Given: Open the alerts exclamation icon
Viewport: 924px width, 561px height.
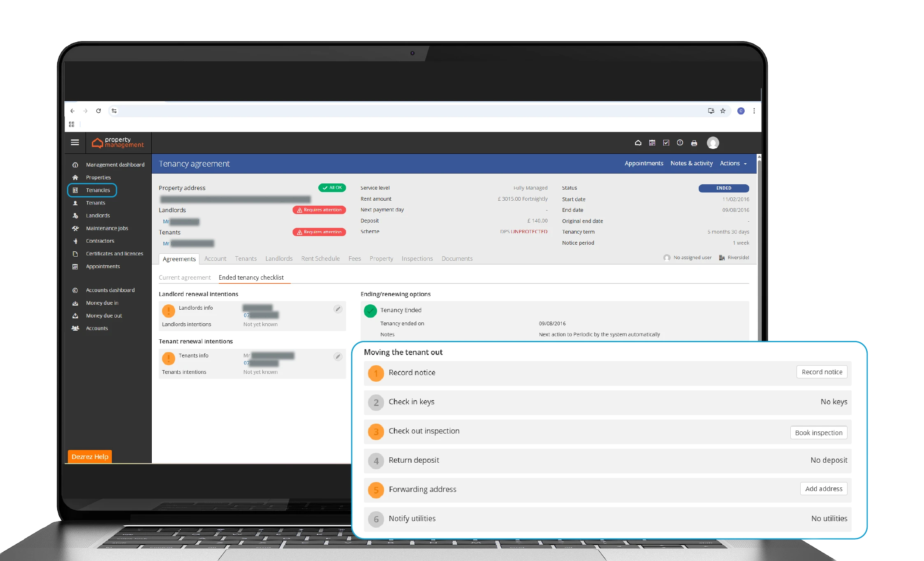Looking at the screenshot, I should [680, 143].
